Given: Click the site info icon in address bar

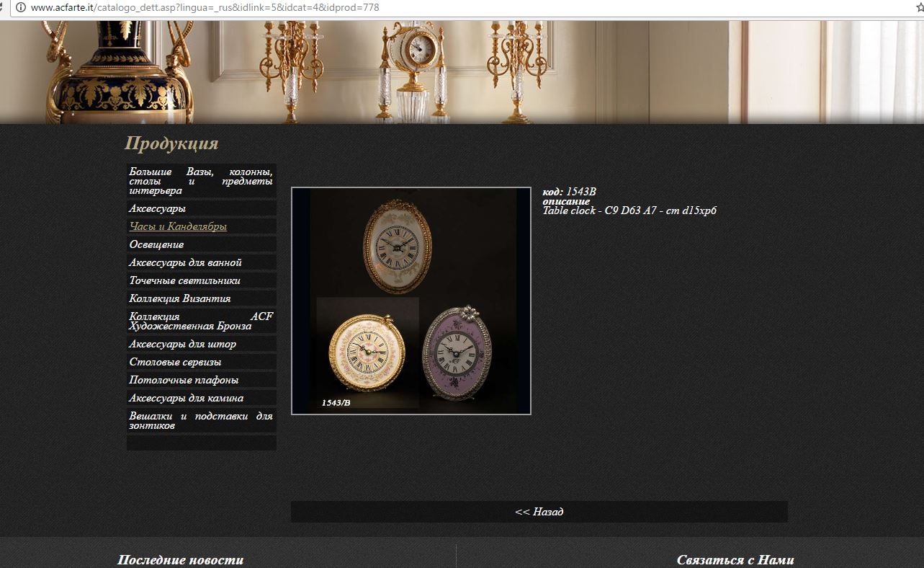Looking at the screenshot, I should 20,8.
